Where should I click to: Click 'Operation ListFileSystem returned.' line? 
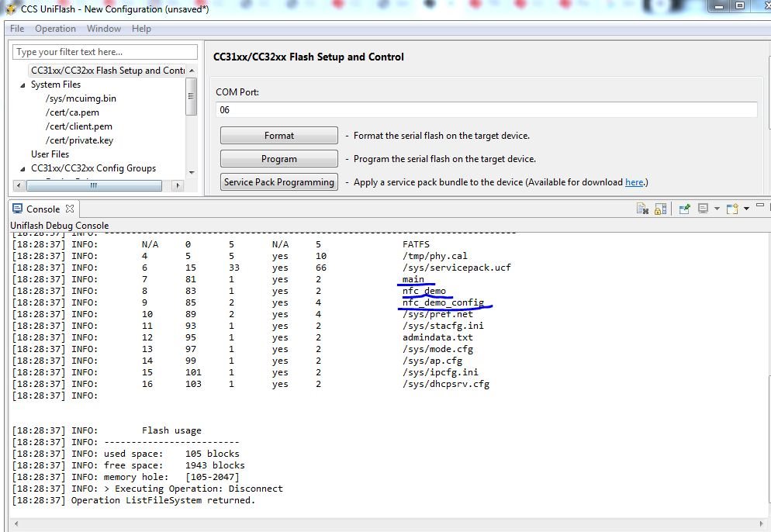(163, 500)
